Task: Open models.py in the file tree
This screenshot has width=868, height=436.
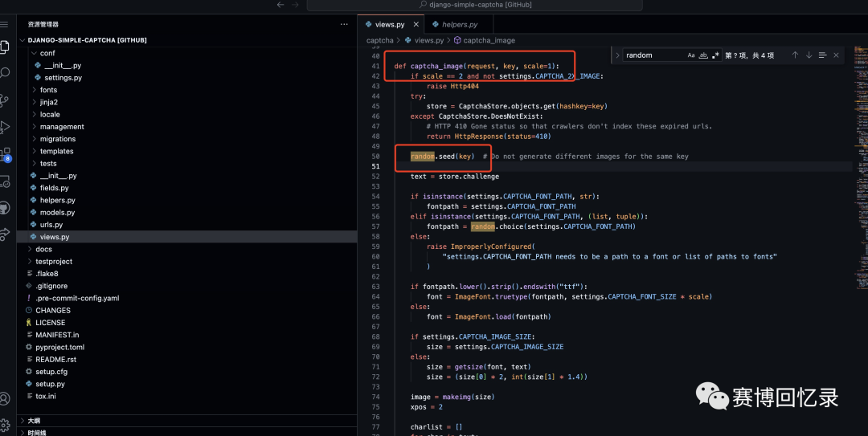Action: pos(57,213)
